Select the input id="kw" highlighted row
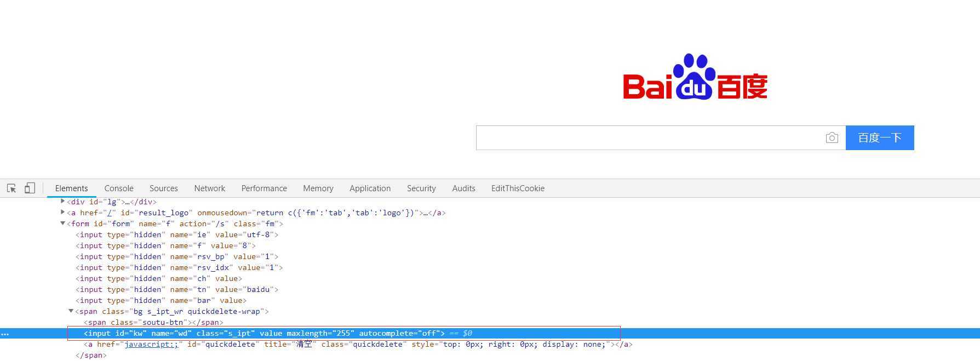Image resolution: width=980 pixels, height=361 pixels. (x=490, y=333)
